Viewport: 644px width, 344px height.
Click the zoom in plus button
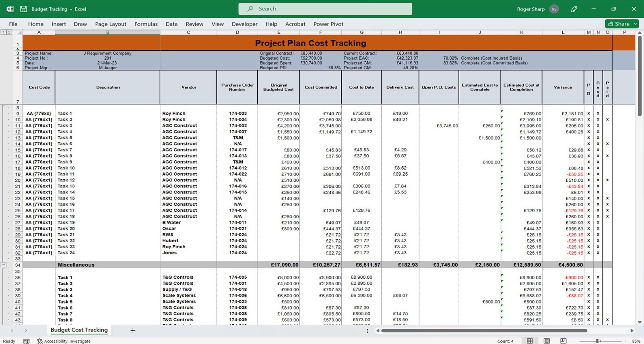coord(625,341)
